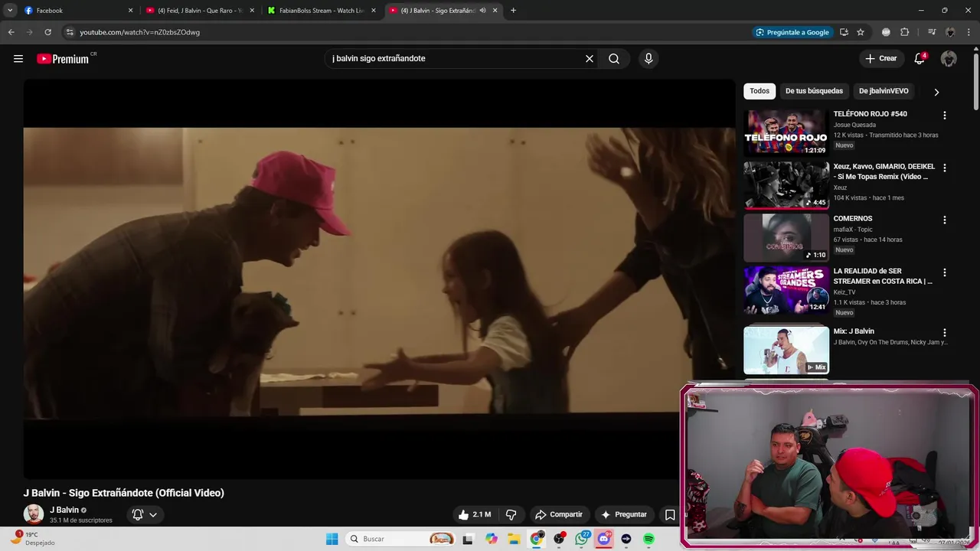Open Chrome media controls icon
980x551 pixels.
coord(931,32)
